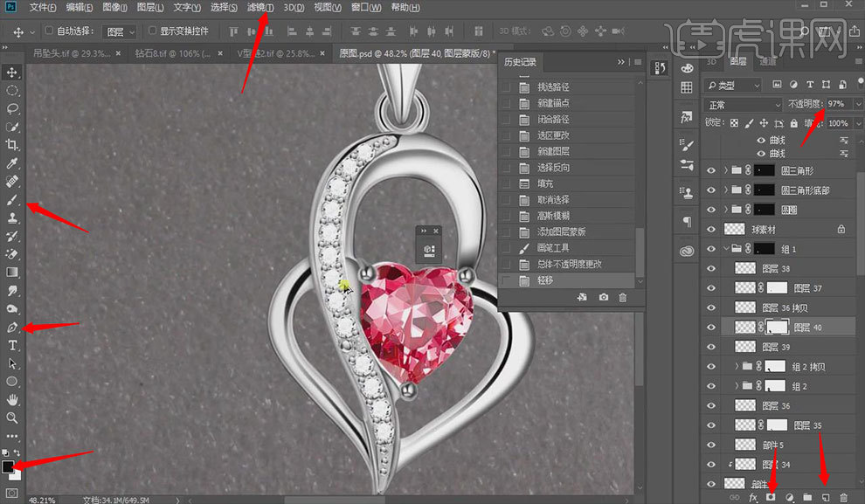The width and height of the screenshot is (865, 504).
Task: Select the Pen tool
Action: point(12,327)
